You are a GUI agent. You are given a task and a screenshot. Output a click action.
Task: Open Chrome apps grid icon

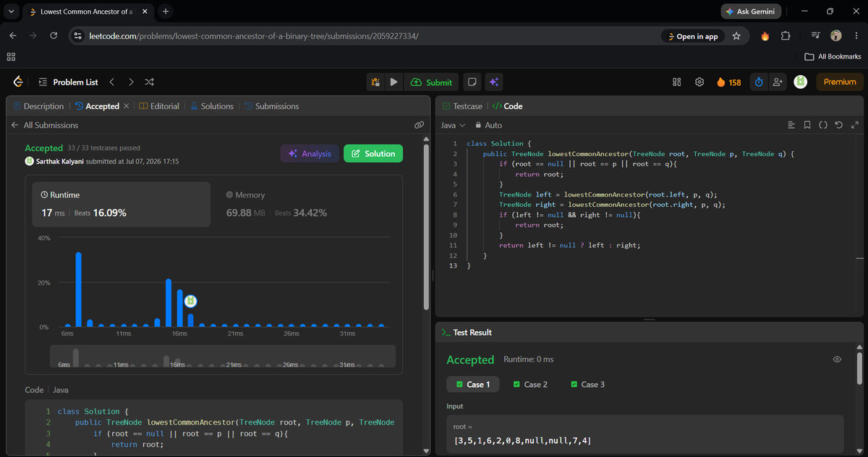coord(11,56)
